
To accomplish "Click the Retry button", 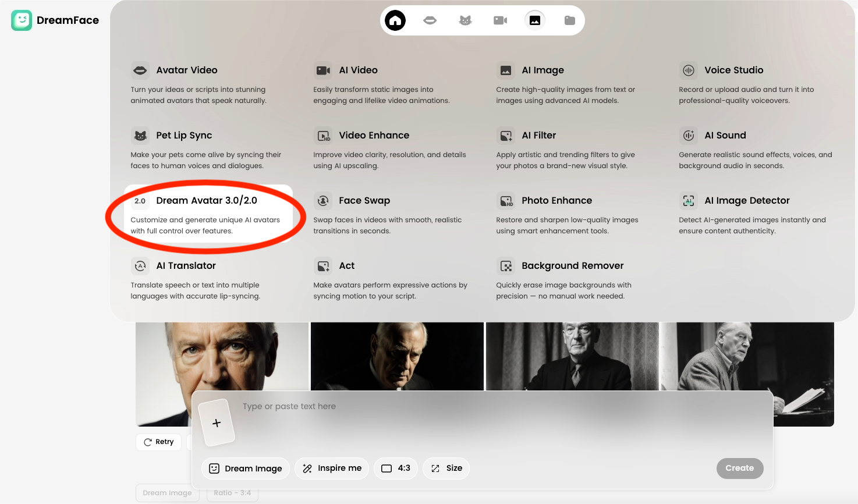I will point(159,442).
